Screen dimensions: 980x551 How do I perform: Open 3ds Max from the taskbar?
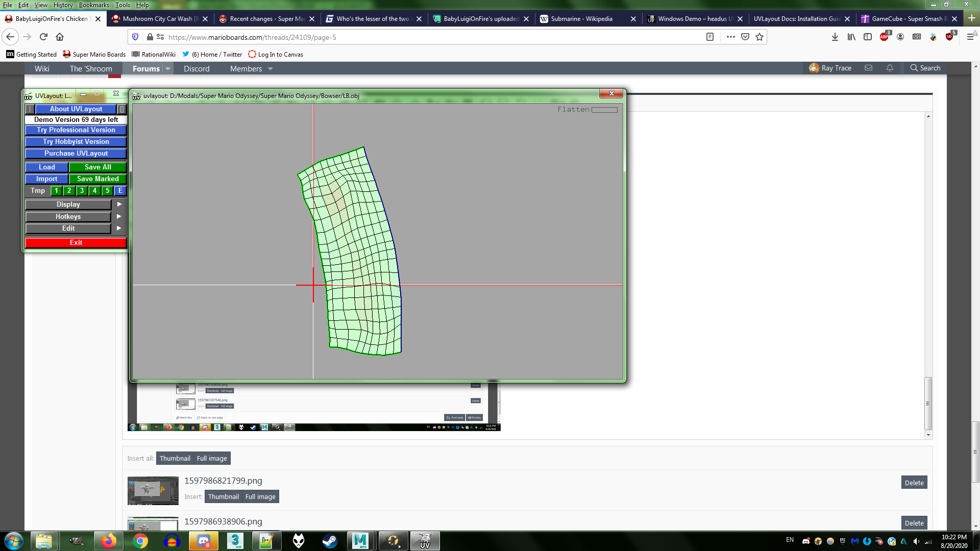click(x=235, y=541)
